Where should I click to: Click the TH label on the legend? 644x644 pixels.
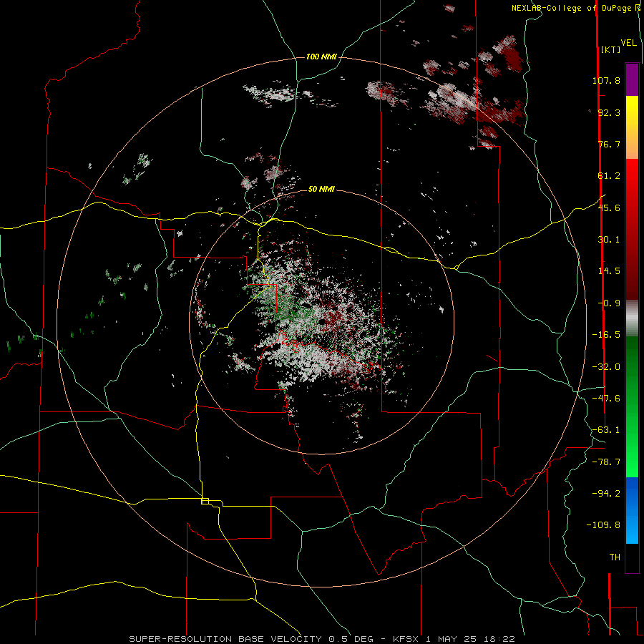pyautogui.click(x=615, y=557)
